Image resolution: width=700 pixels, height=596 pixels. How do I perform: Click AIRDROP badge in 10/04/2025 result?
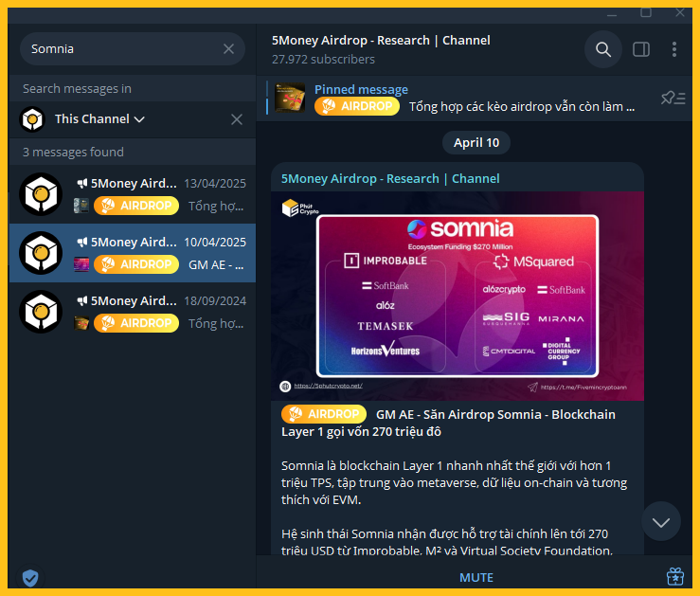tap(136, 264)
